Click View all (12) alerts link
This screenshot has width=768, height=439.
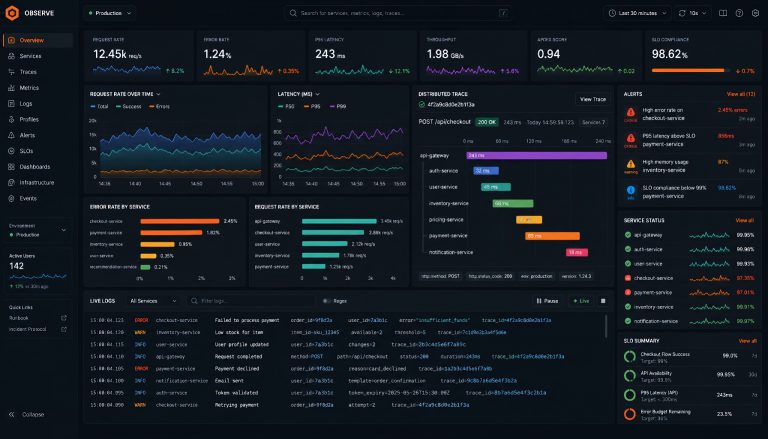[741, 94]
